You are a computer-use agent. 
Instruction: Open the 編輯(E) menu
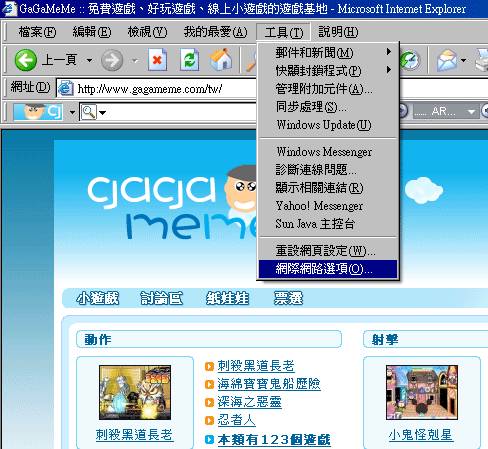[x=92, y=32]
